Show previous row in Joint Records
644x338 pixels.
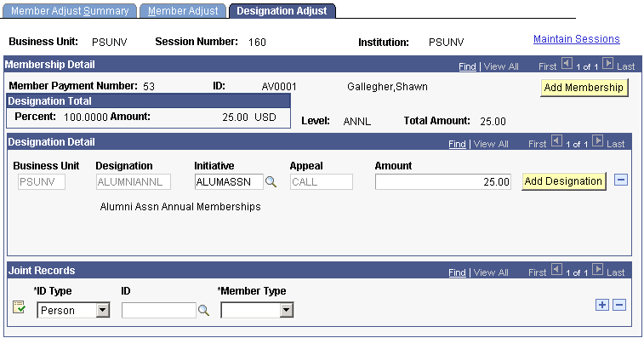556,269
